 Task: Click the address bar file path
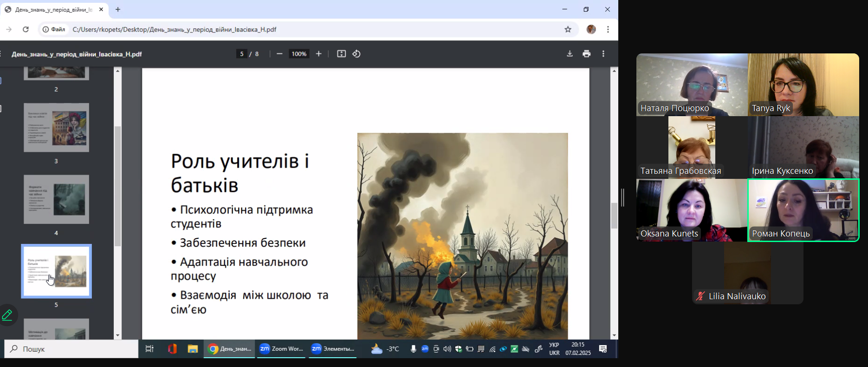[x=175, y=29]
